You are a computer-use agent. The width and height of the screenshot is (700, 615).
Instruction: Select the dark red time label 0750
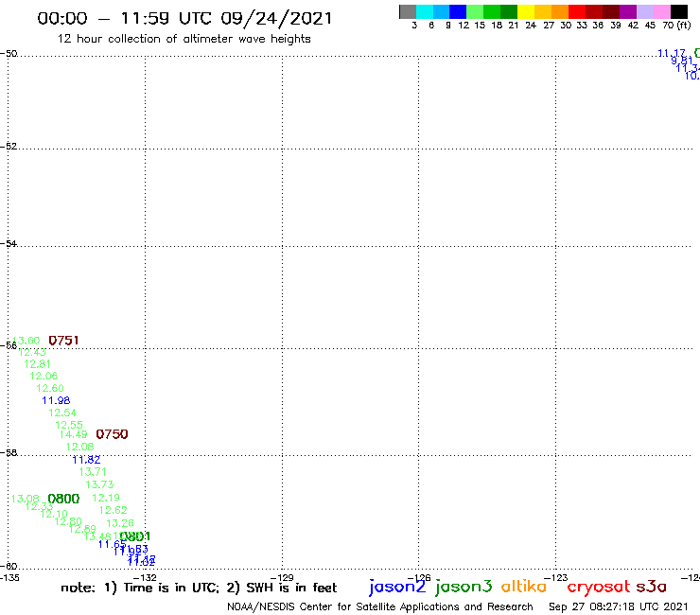pyautogui.click(x=112, y=434)
